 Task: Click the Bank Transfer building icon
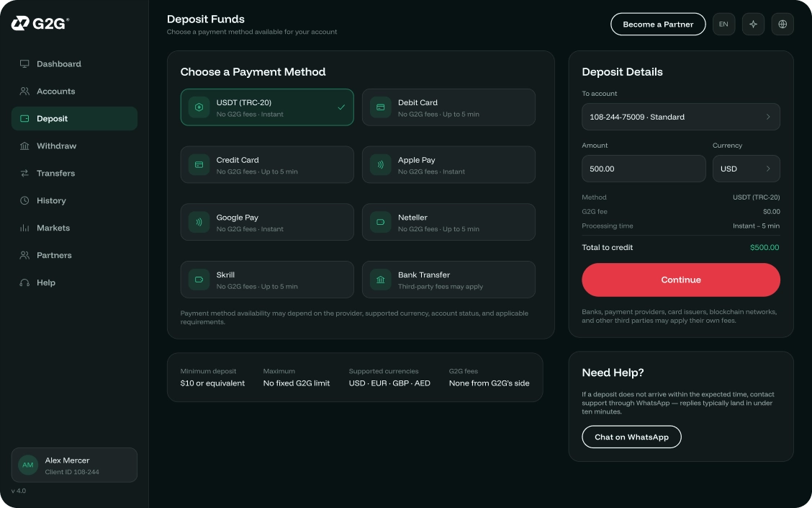pos(381,280)
